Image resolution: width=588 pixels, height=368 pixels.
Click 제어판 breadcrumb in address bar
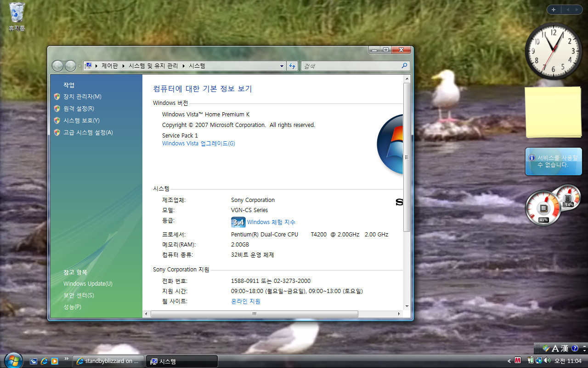click(x=109, y=66)
